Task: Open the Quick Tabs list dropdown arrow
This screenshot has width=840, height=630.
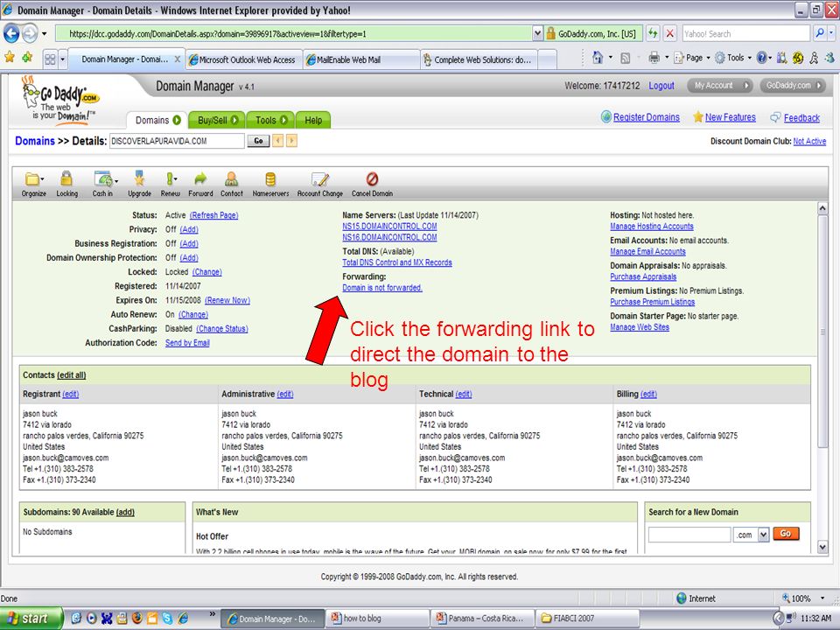Action: 62,59
